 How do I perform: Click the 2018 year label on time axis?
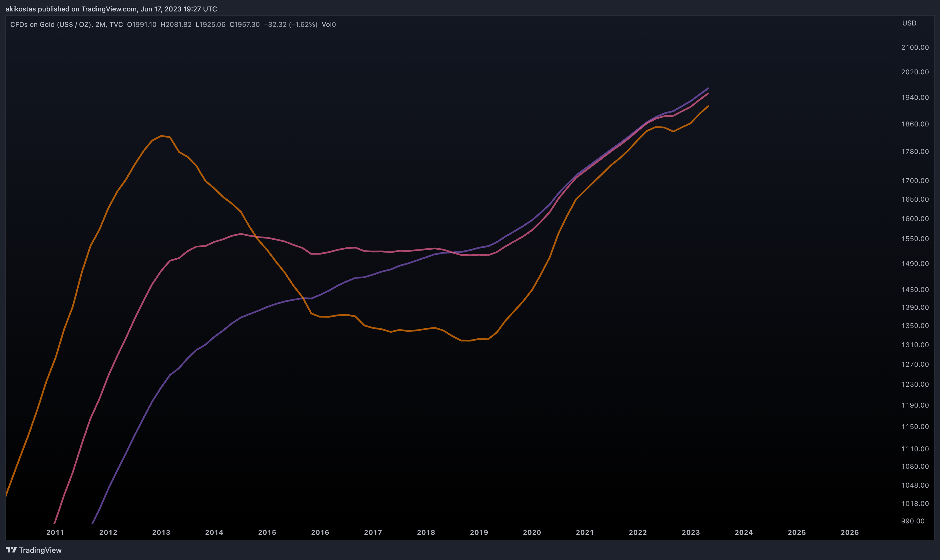click(426, 533)
